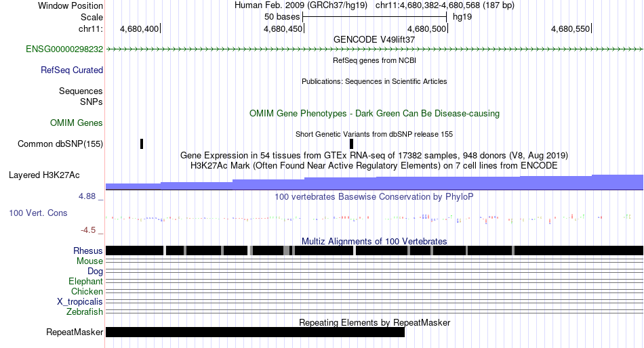Click the hg19 scale label

click(x=462, y=17)
